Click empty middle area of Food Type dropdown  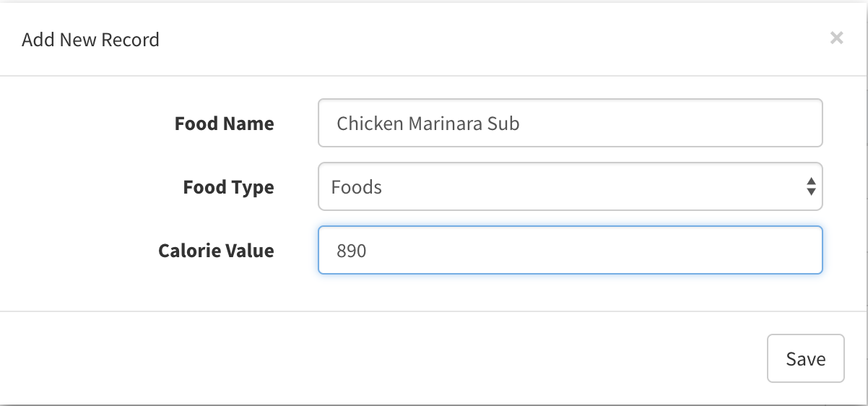point(578,187)
